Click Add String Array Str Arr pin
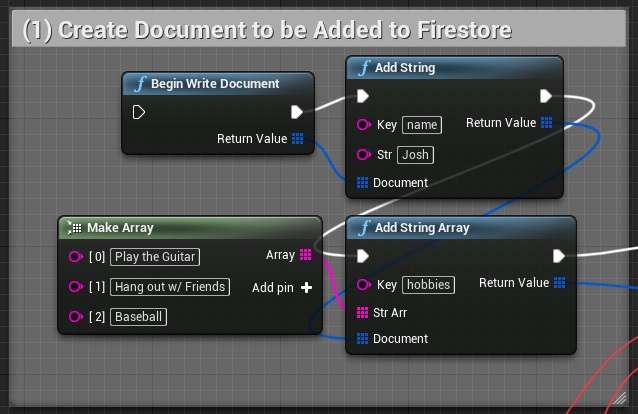Viewport: 638px width, 414px height. [x=362, y=313]
